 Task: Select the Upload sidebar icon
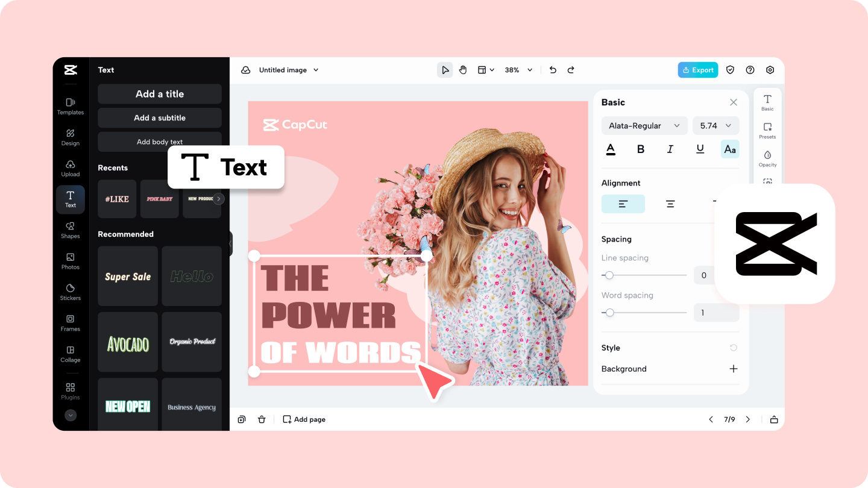point(71,168)
